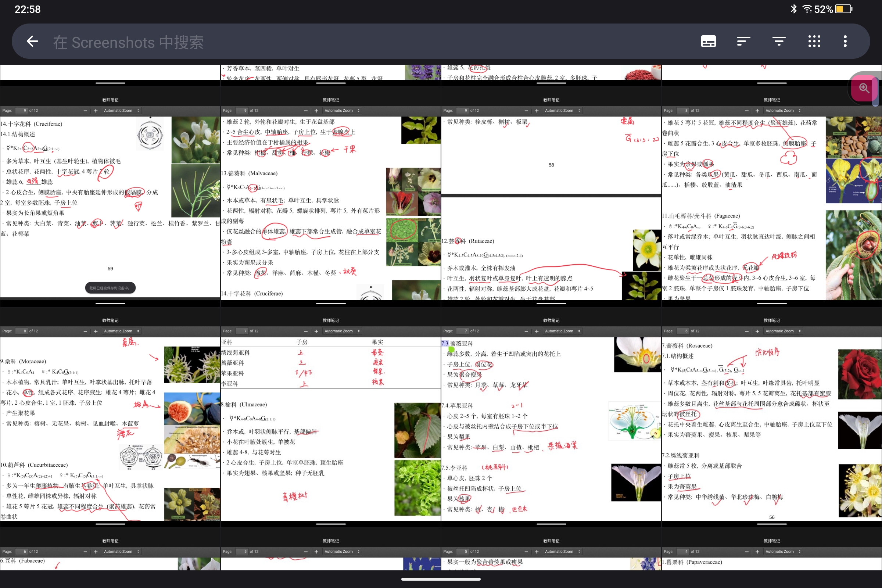Tap the pink floating magnifier zoom button

tap(864, 89)
